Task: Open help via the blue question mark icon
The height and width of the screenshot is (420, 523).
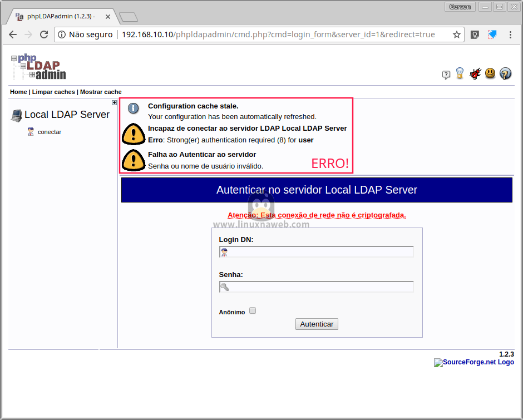Action: tap(505, 73)
